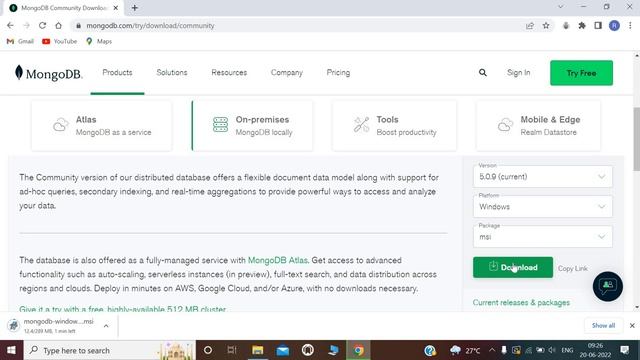Open Mail app from taskbar
Viewport: 640px width, 360px height.
(282, 350)
